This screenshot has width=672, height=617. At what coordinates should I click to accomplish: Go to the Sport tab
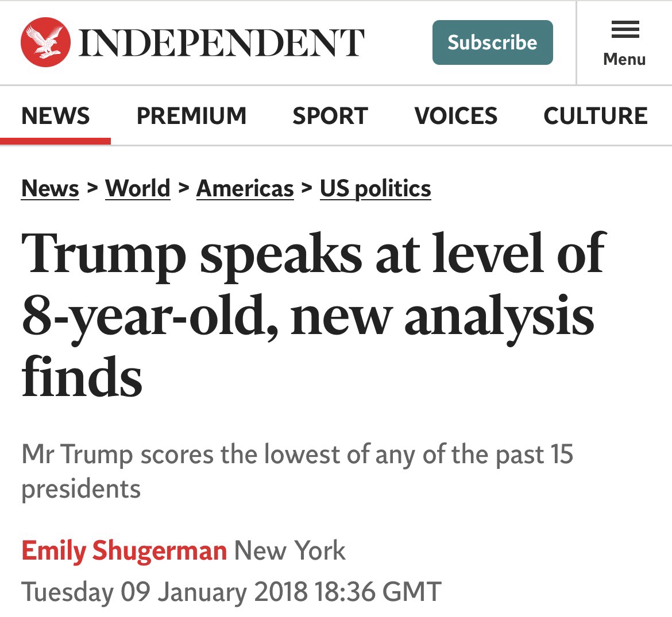(330, 116)
